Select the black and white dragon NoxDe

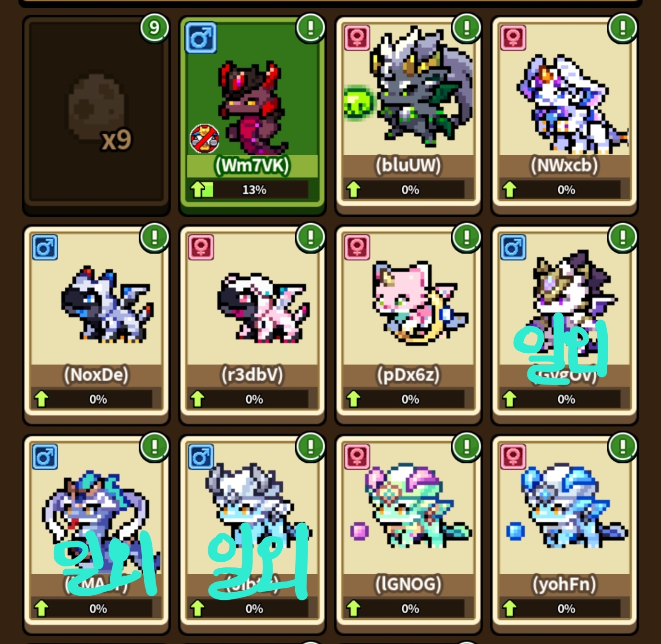tap(96, 324)
